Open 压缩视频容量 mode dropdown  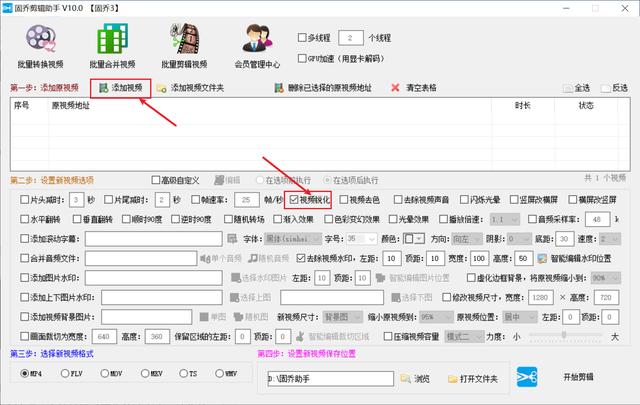(x=464, y=336)
